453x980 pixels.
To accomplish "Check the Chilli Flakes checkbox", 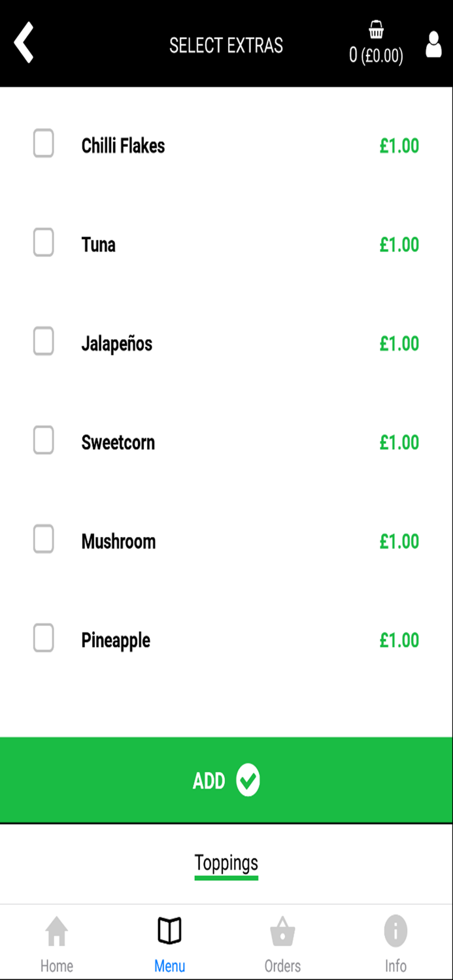I will click(x=43, y=144).
